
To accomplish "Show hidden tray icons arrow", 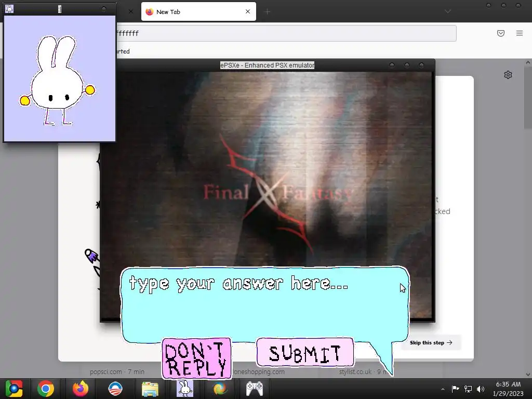I will pyautogui.click(x=443, y=389).
